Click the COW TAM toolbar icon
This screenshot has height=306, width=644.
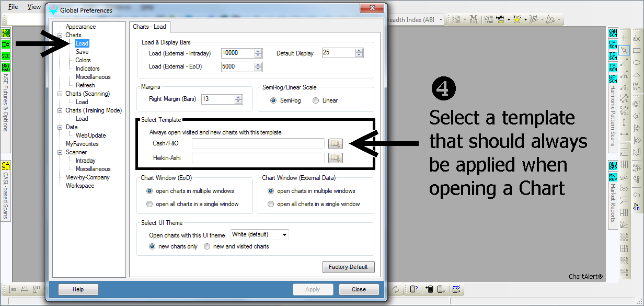tap(488, 19)
